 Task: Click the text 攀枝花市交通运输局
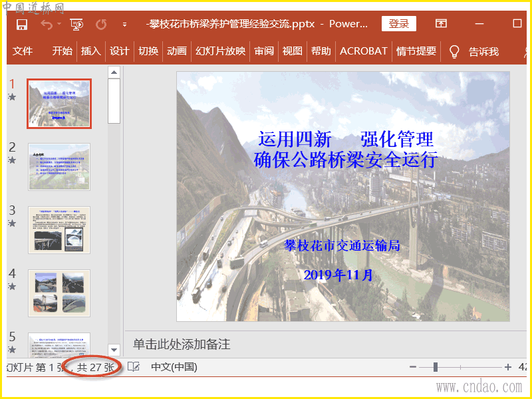click(x=342, y=245)
